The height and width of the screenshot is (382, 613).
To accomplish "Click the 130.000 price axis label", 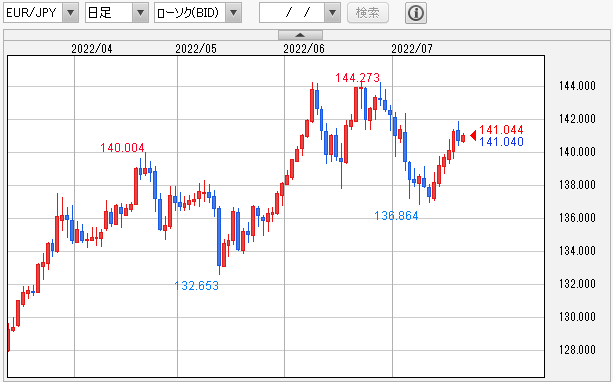I will [x=577, y=317].
